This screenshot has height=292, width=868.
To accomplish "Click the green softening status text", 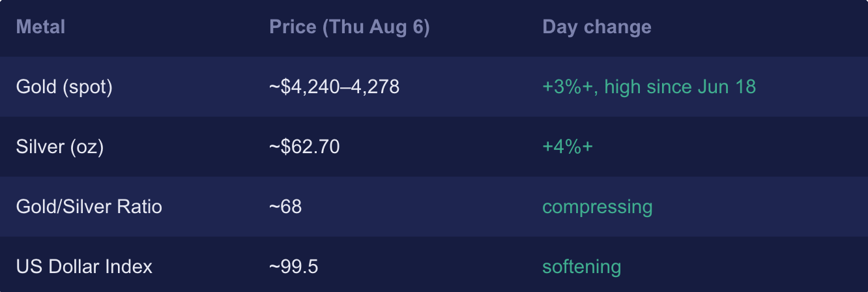I will pos(582,267).
